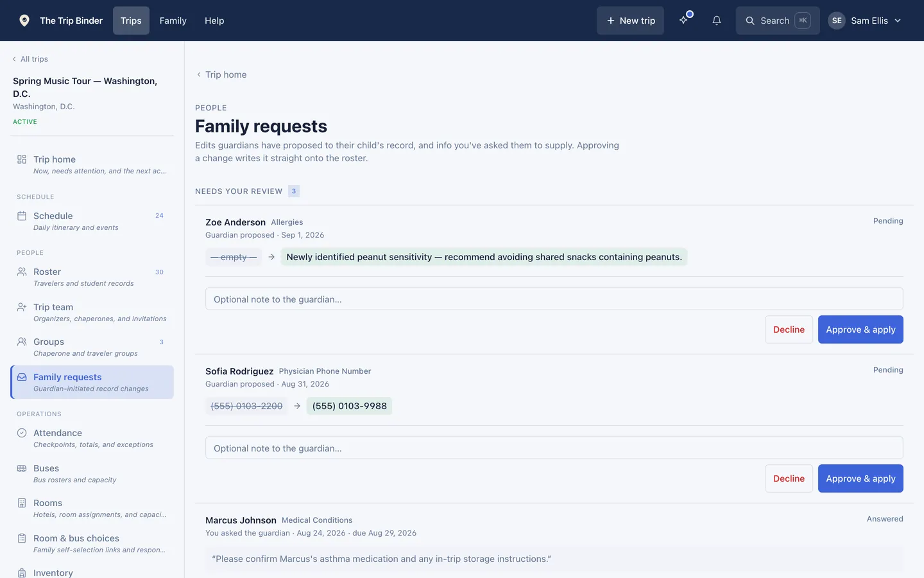This screenshot has width=924, height=578.
Task: Click the note field under Sofia Rodriguez's request
Action: pyautogui.click(x=554, y=448)
